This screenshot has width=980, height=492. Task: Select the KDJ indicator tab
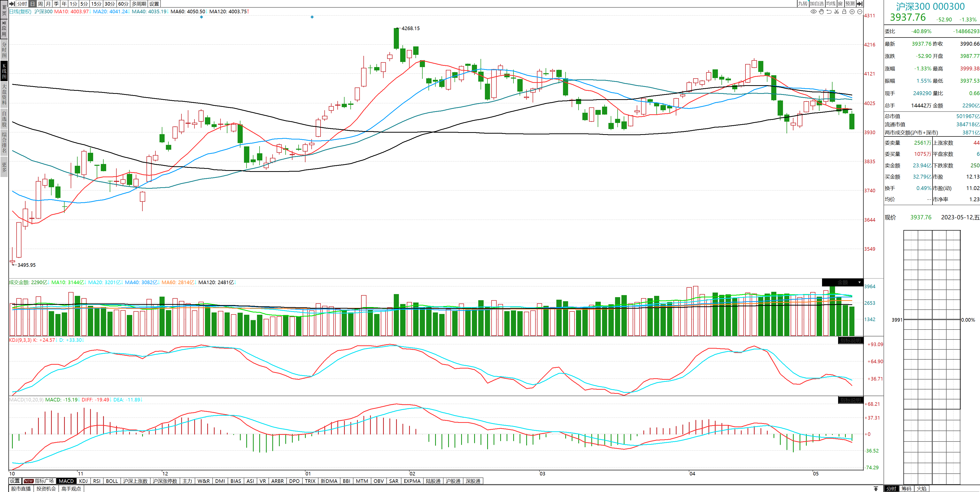pyautogui.click(x=83, y=481)
